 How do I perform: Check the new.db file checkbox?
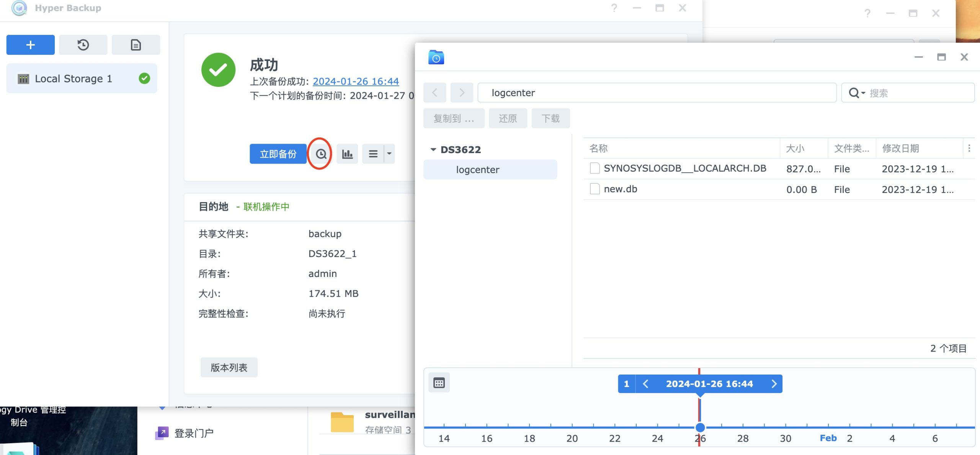coord(595,189)
